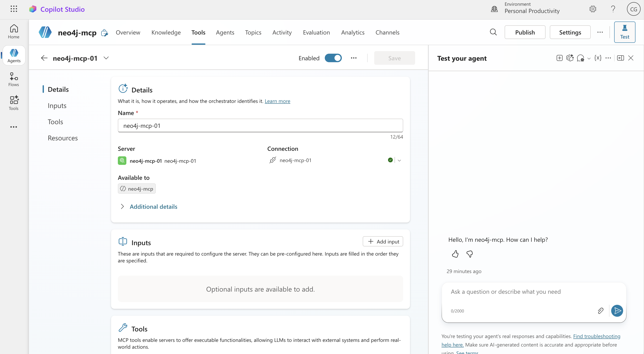Click the agent edit icon beside neo4j-mcp
The height and width of the screenshot is (354, 644).
coord(104,33)
